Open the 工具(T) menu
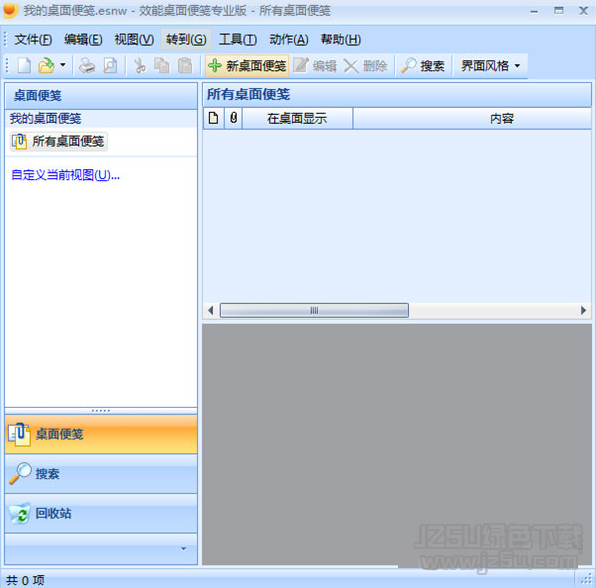Viewport: 596px width, 588px height. click(238, 39)
